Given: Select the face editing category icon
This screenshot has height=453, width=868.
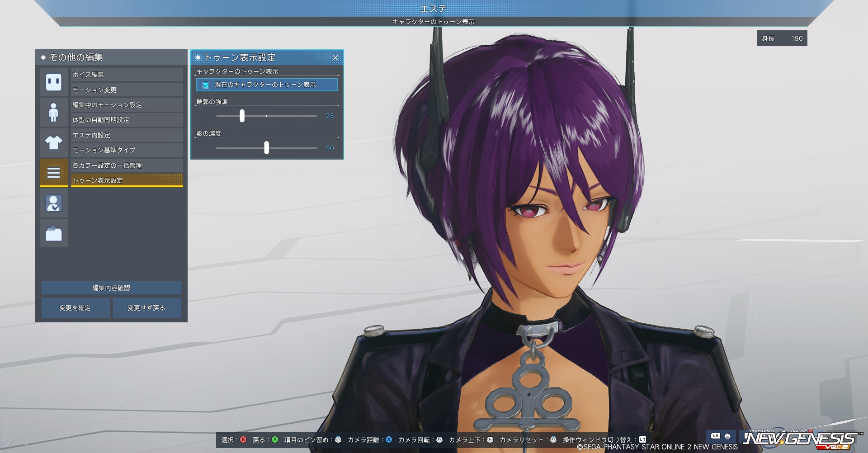Looking at the screenshot, I should pyautogui.click(x=54, y=82).
